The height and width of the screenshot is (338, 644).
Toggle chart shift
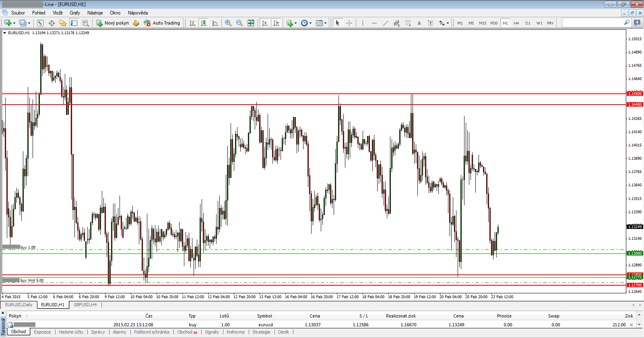(x=276, y=23)
